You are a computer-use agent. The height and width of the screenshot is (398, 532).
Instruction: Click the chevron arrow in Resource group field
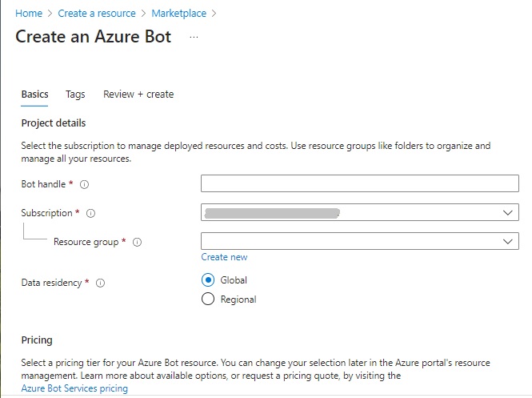508,241
